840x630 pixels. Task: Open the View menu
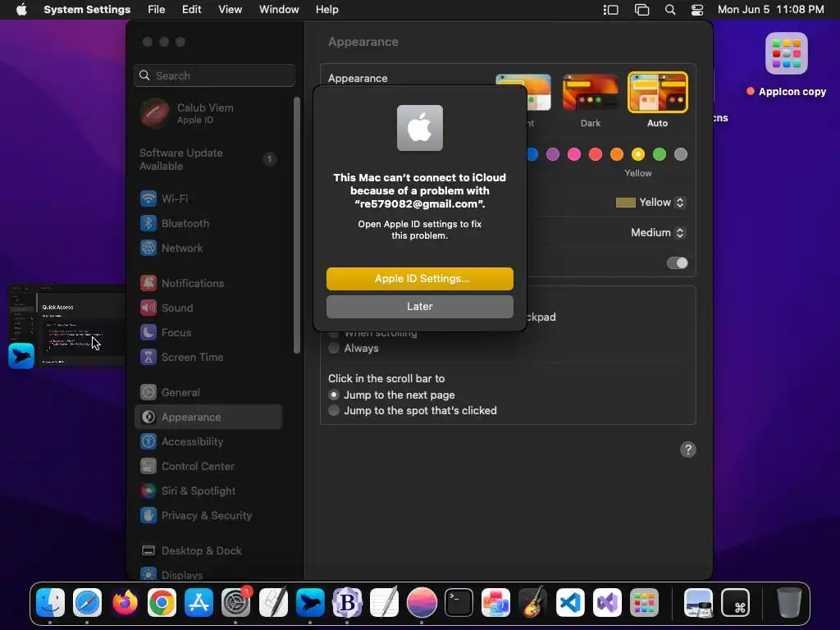pos(230,10)
